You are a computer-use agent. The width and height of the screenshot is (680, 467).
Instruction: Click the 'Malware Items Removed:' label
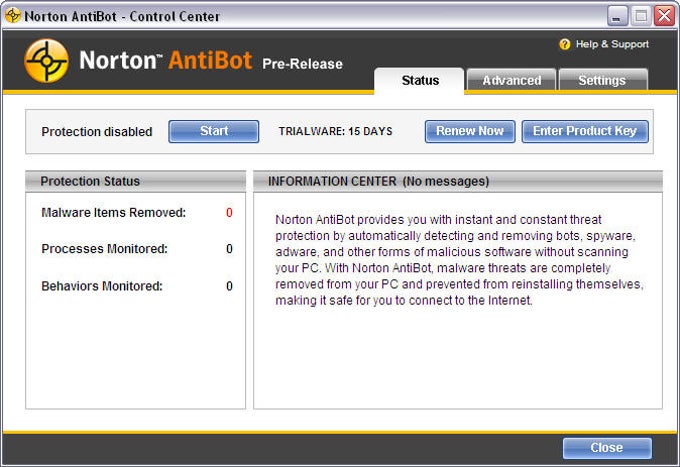point(114,212)
